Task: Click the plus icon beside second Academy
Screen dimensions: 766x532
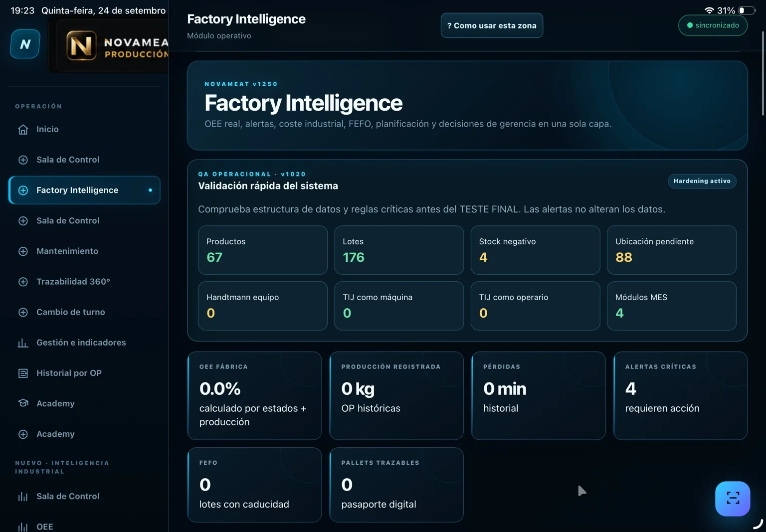Action: (23, 434)
